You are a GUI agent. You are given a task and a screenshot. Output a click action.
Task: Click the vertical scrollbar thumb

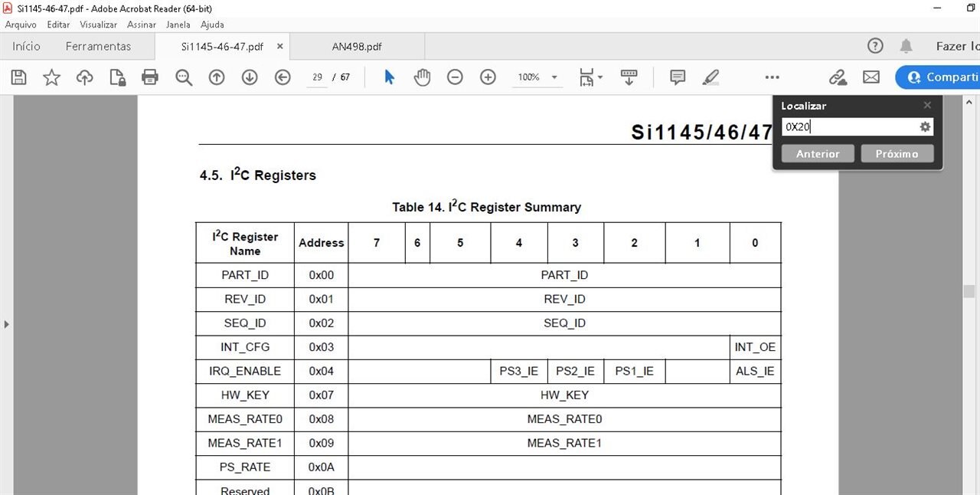pos(969,291)
